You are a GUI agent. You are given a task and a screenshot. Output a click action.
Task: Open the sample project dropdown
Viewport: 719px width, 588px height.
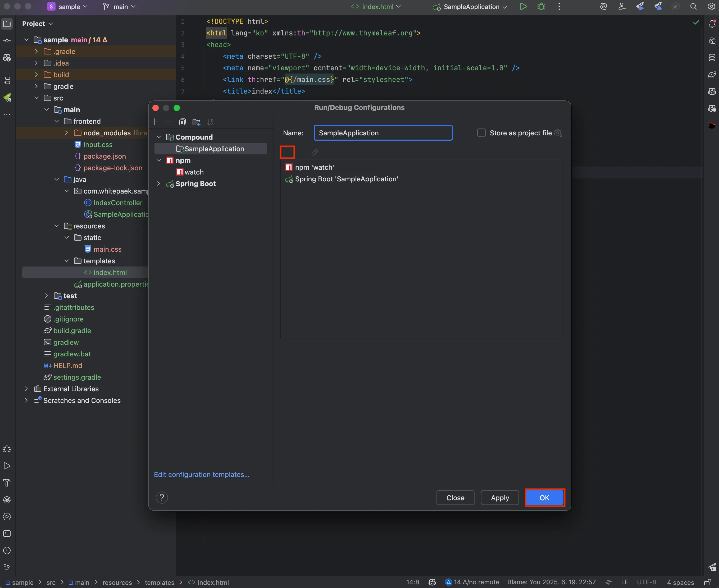tap(67, 6)
